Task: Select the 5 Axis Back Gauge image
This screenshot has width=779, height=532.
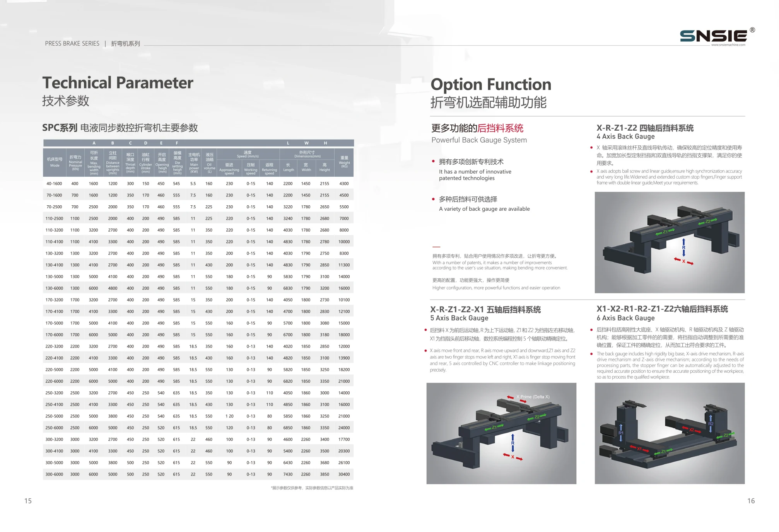Action: [501, 433]
